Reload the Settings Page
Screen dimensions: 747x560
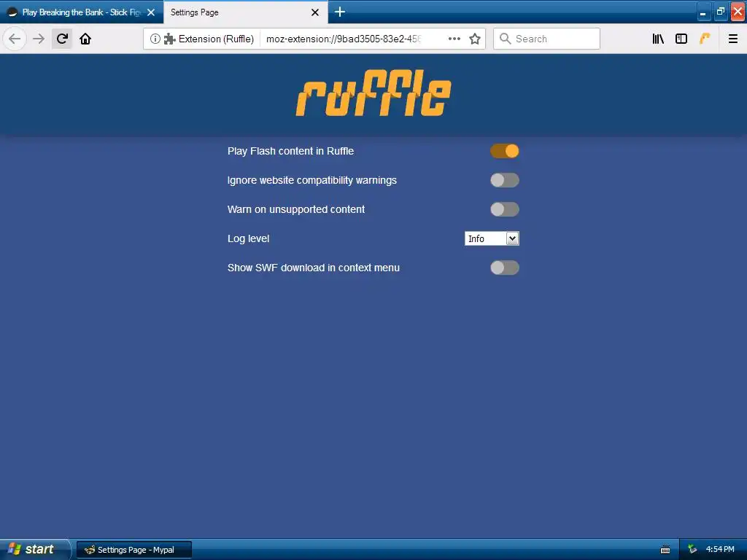(62, 39)
